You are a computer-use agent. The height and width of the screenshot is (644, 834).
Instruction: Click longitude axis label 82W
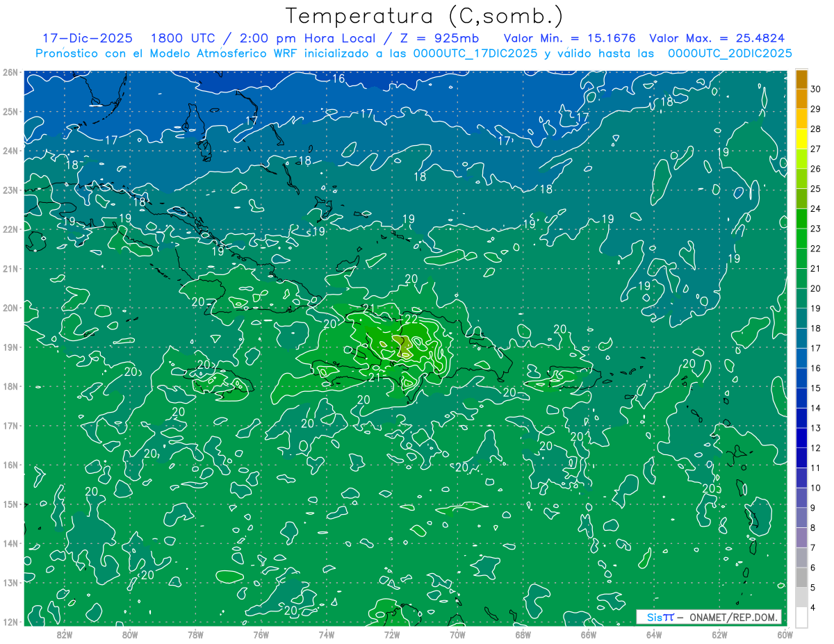click(65, 634)
